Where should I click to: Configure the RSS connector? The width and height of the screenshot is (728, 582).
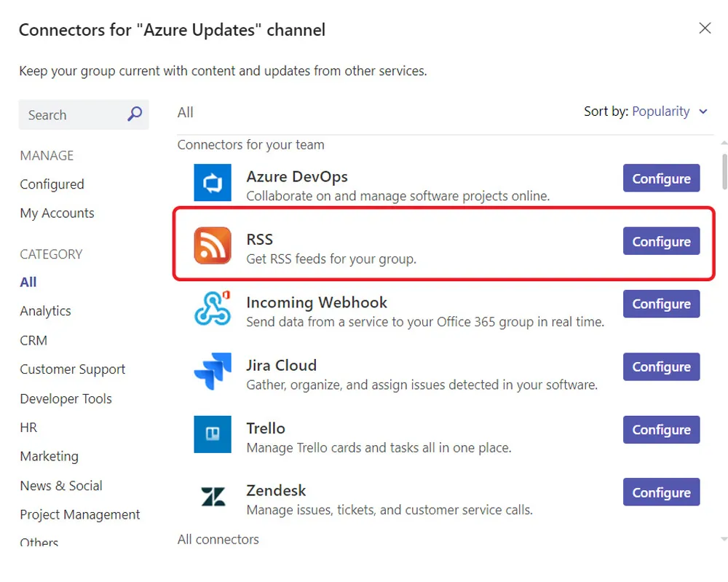(x=661, y=240)
